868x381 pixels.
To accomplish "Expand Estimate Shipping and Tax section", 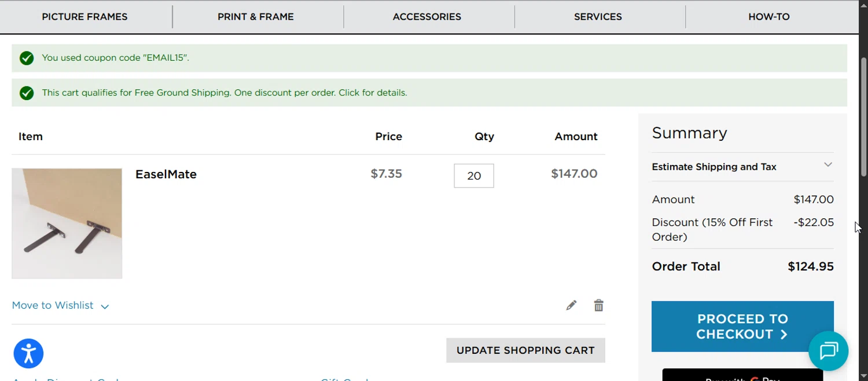I will click(x=742, y=167).
